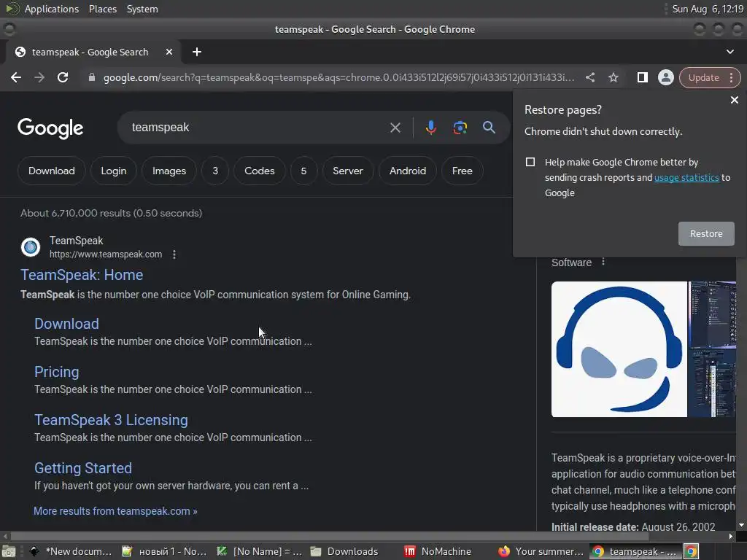Viewport: 747px width, 560px height.
Task: Click the forward navigation arrow
Action: click(39, 77)
